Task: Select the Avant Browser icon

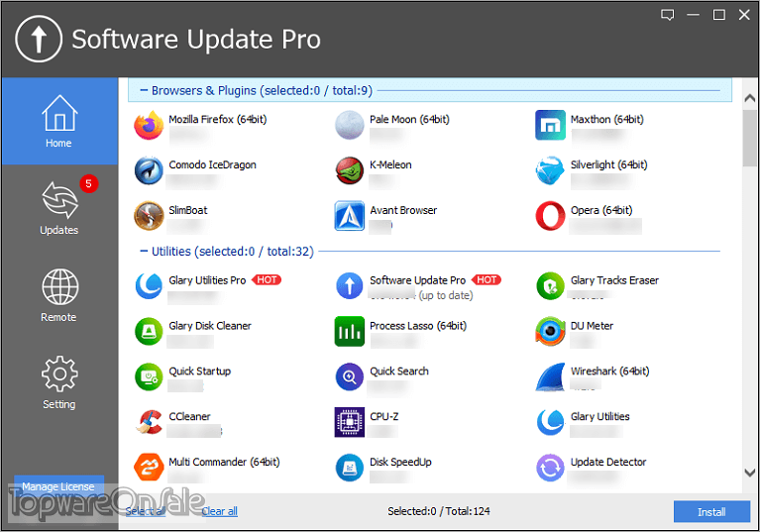Action: pyautogui.click(x=349, y=216)
